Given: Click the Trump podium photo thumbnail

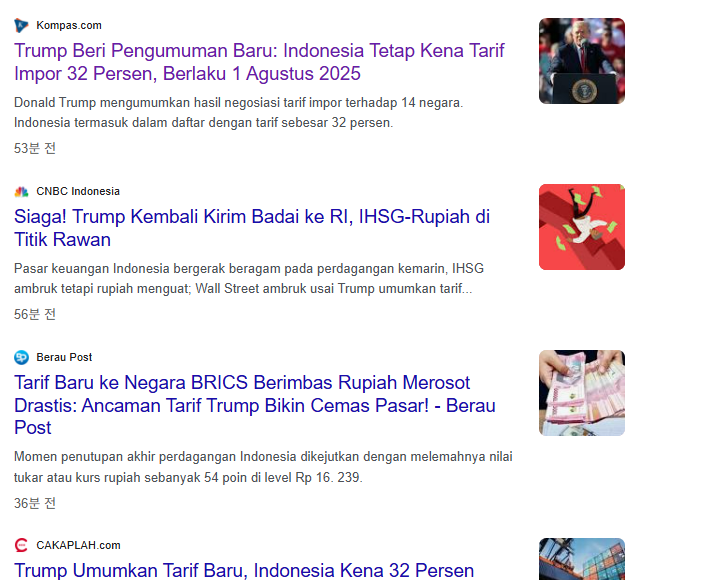Looking at the screenshot, I should 582,61.
